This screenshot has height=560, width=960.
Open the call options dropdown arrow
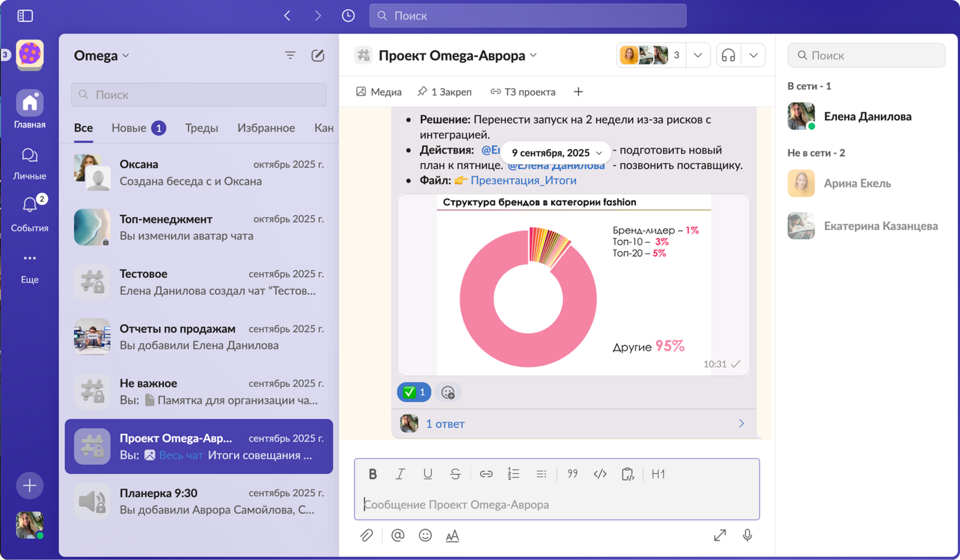pos(753,55)
